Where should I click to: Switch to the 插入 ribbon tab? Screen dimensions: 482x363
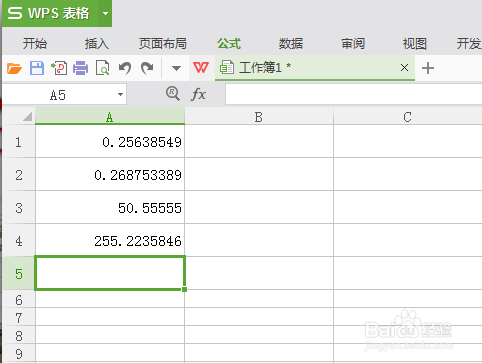97,44
